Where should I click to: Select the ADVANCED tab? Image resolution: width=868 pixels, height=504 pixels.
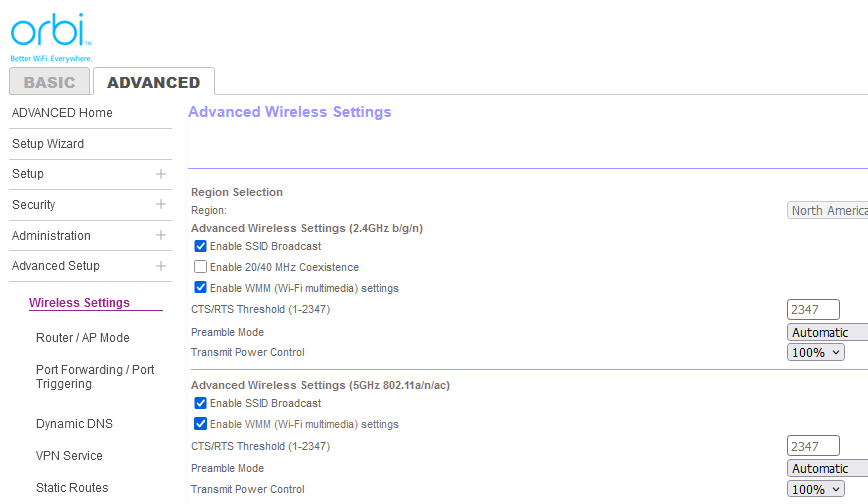pos(153,82)
